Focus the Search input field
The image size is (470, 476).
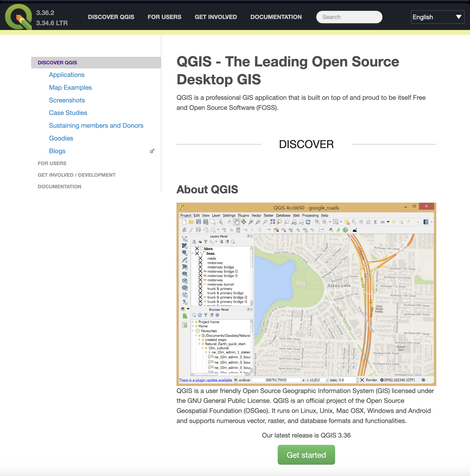click(349, 17)
